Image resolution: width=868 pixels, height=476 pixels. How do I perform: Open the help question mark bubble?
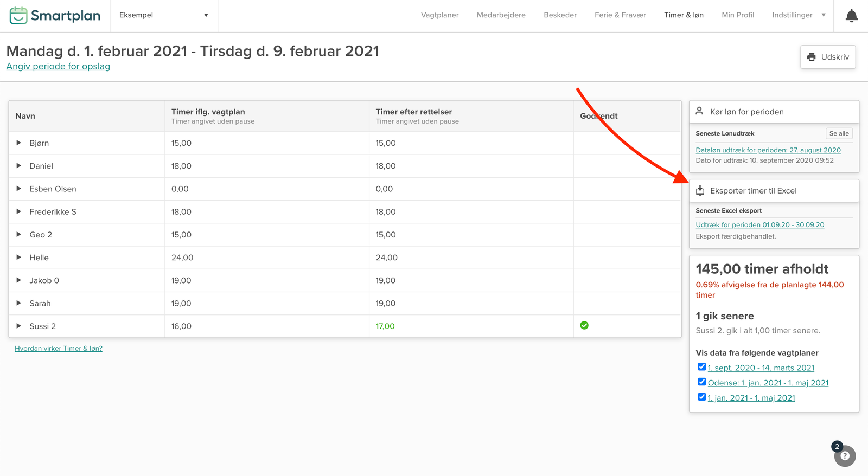[845, 456]
